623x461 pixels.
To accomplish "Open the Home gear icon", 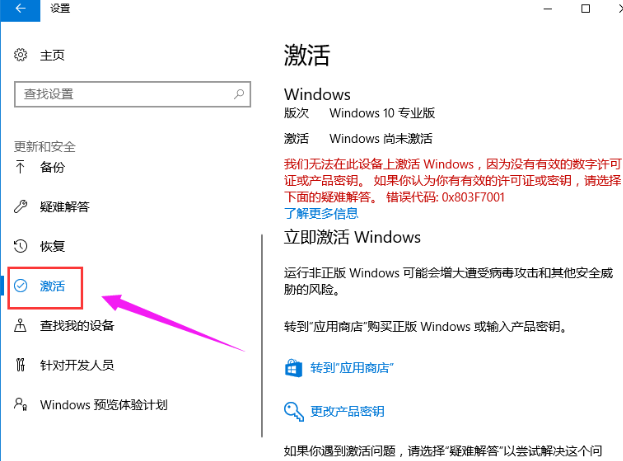I will click(x=20, y=55).
